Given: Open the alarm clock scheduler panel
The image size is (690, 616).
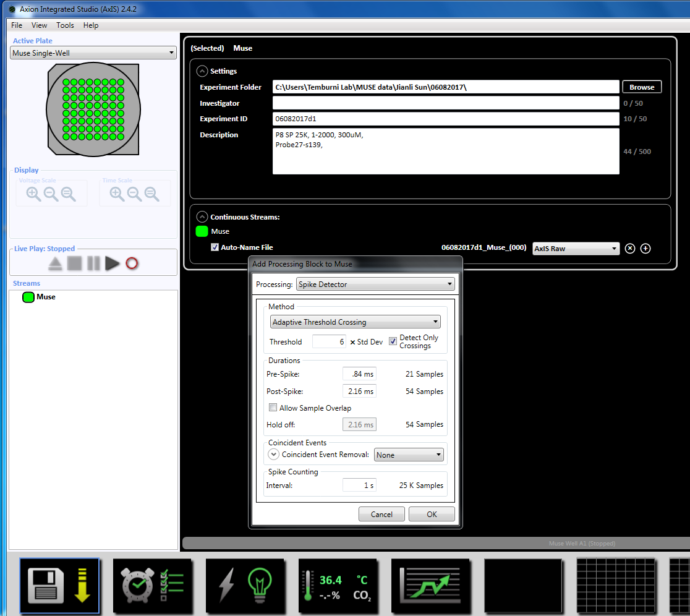Looking at the screenshot, I should 152,586.
